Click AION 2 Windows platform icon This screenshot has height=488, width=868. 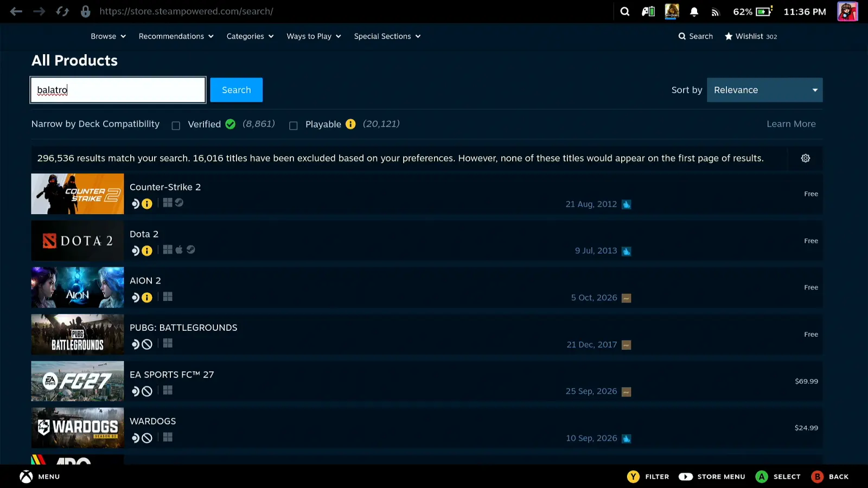pos(168,297)
